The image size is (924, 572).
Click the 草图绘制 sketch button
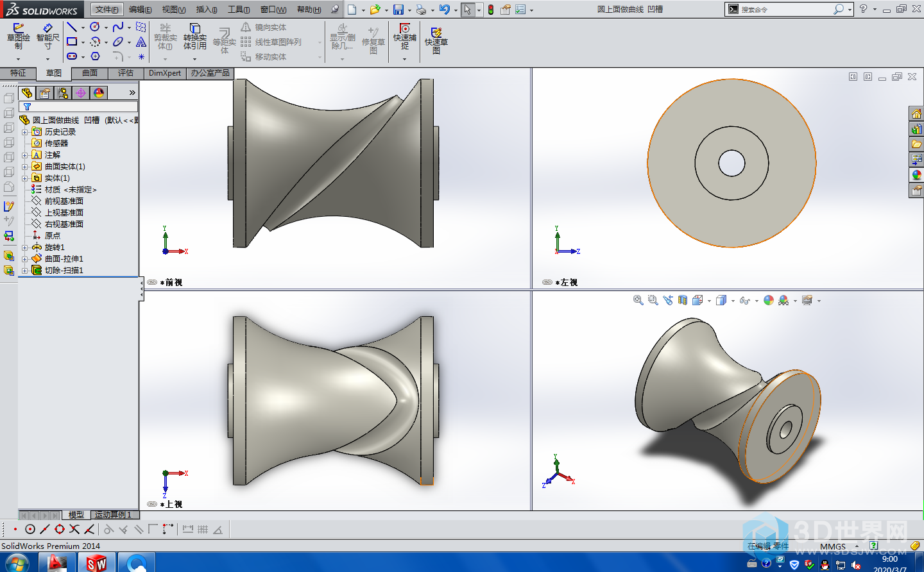[x=19, y=37]
